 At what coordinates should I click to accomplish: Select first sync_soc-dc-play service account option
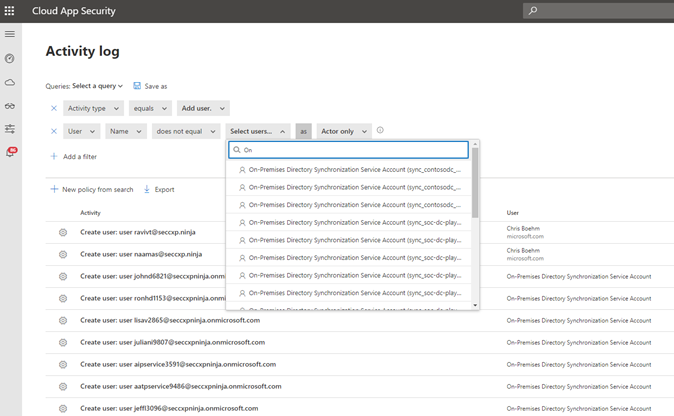click(x=349, y=223)
